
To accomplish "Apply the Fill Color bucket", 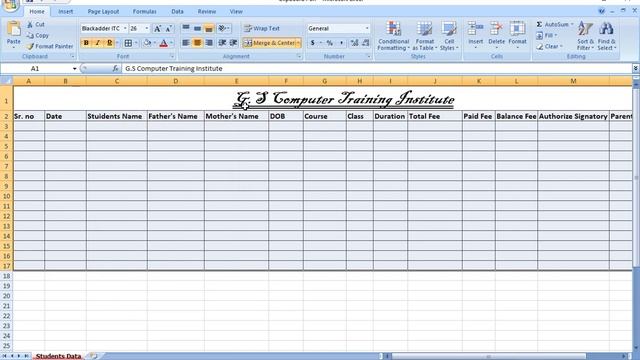I will (x=147, y=43).
